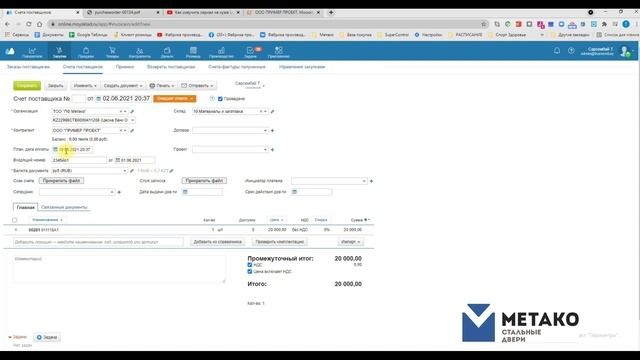Image resolution: width=640 pixels, height=360 pixels.
Task: Open the Показатели section in top menu
Action: click(x=32, y=52)
